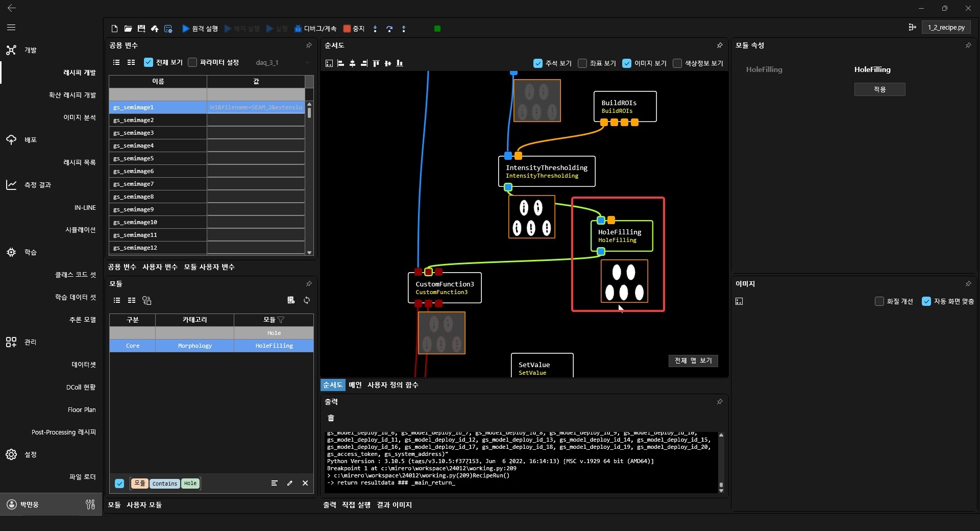Click the debug/continue bug icon
Image resolution: width=980 pixels, height=531 pixels.
(x=298, y=29)
